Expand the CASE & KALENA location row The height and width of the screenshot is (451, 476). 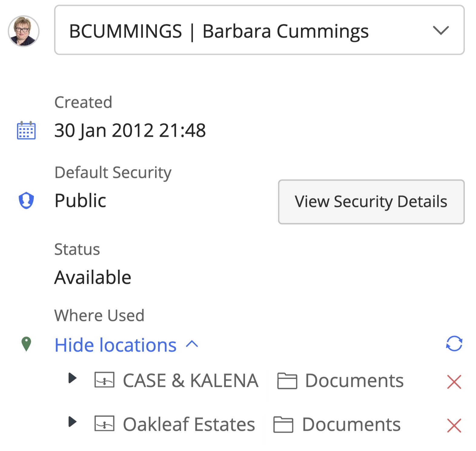tap(72, 378)
